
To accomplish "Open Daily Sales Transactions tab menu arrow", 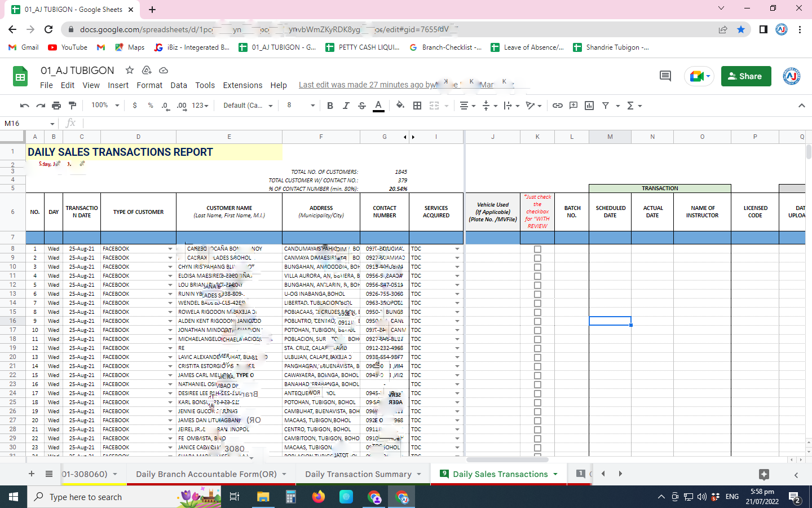I will 555,474.
